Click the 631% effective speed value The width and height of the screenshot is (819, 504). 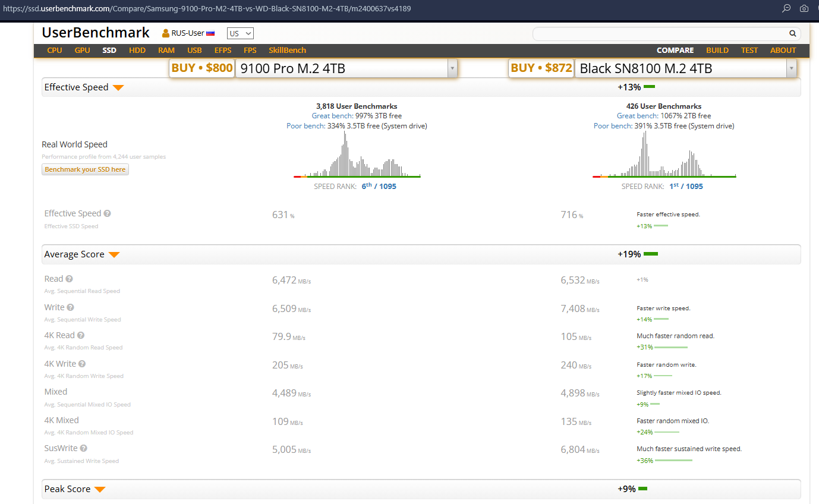pos(283,215)
